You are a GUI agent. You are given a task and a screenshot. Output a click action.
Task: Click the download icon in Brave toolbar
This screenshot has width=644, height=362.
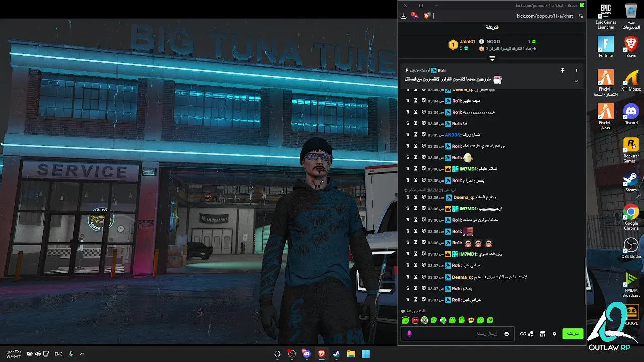404,16
